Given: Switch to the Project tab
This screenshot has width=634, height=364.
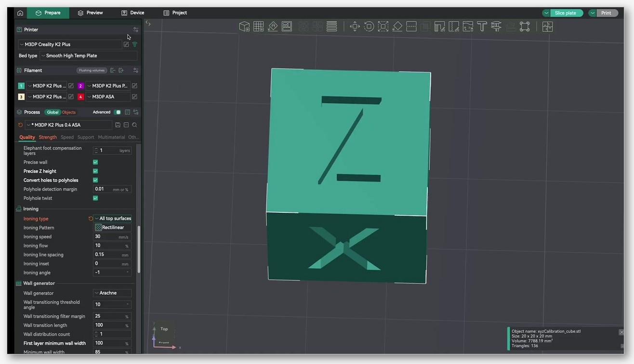Looking at the screenshot, I should pyautogui.click(x=175, y=13).
